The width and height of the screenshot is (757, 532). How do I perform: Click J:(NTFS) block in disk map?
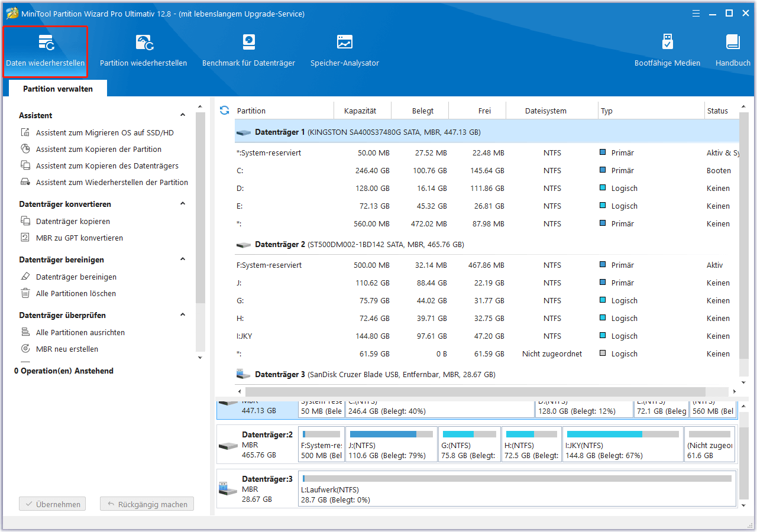[x=392, y=445]
